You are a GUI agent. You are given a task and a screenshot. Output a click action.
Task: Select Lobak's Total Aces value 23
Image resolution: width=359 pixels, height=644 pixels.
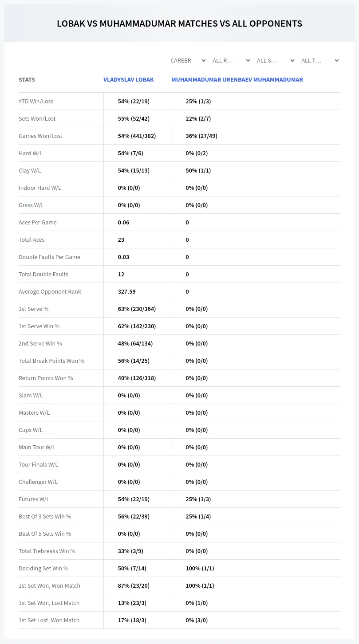[x=121, y=240]
